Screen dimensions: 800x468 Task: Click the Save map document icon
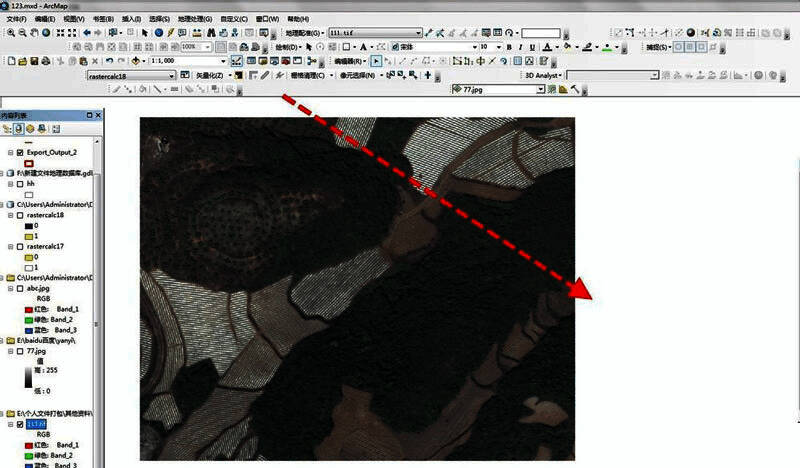pos(34,61)
